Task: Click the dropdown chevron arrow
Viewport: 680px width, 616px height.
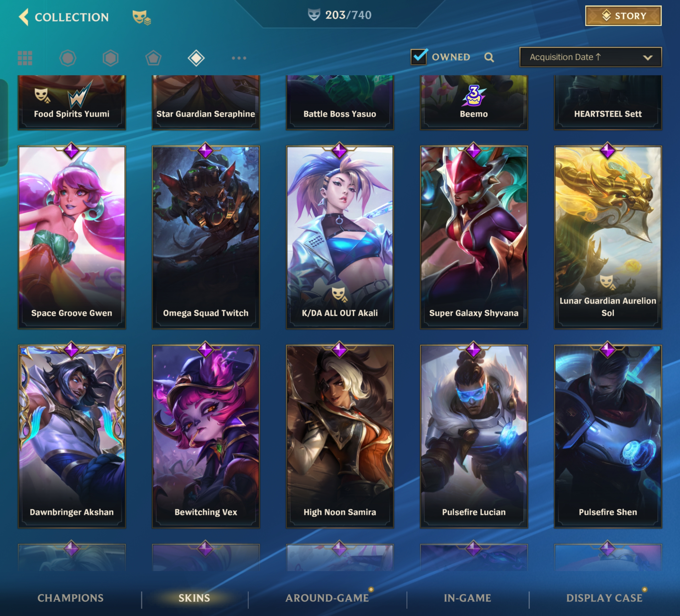Action: (647, 58)
